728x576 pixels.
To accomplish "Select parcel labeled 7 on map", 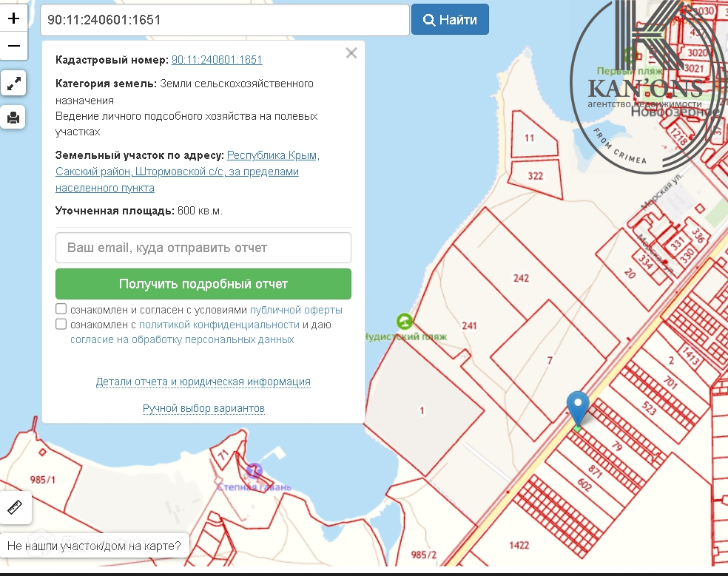I will pos(550,360).
